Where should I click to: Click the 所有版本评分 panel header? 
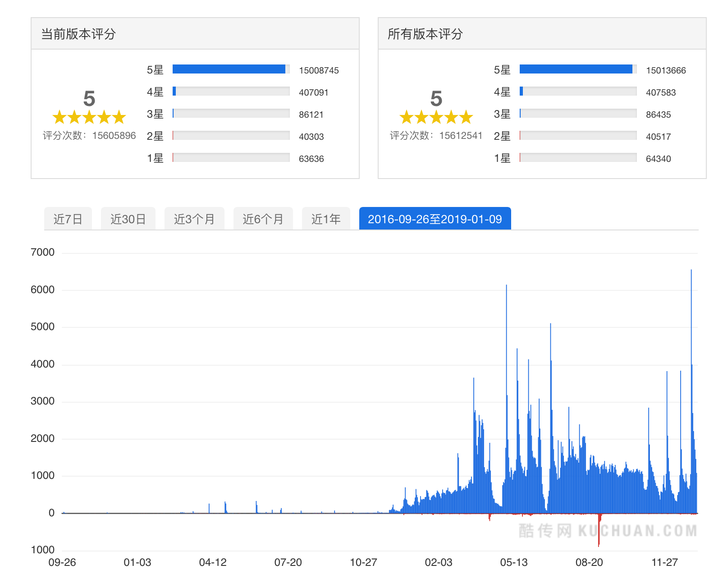pos(542,34)
